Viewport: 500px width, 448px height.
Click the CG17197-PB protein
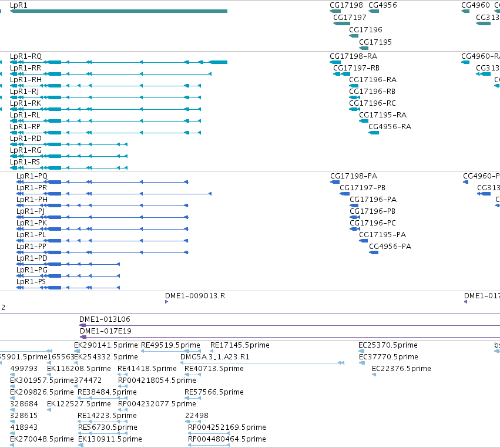[345, 194]
